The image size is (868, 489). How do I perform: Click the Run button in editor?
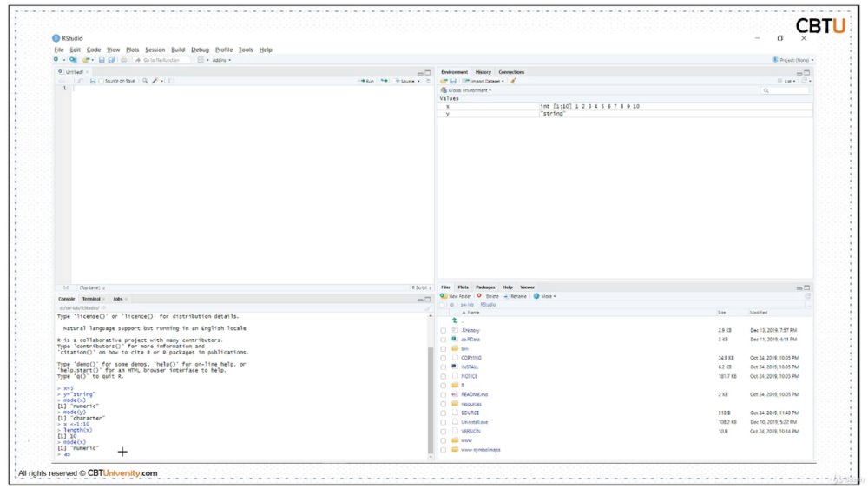[366, 81]
